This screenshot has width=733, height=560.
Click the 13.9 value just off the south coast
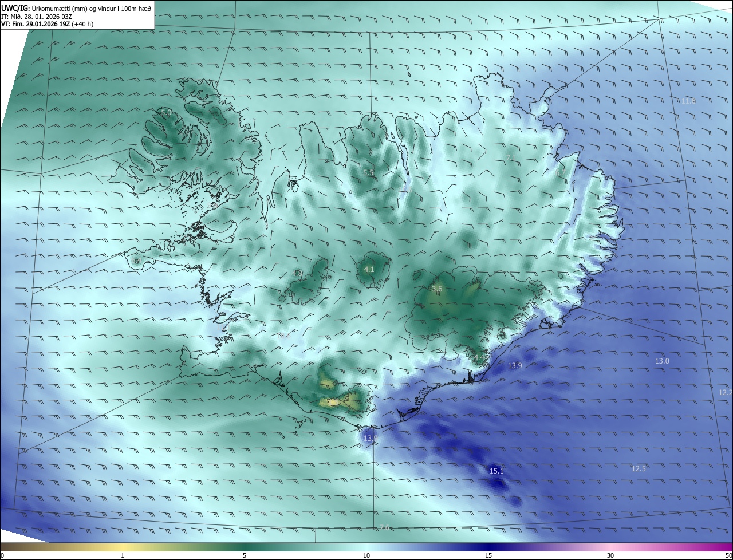[371, 438]
